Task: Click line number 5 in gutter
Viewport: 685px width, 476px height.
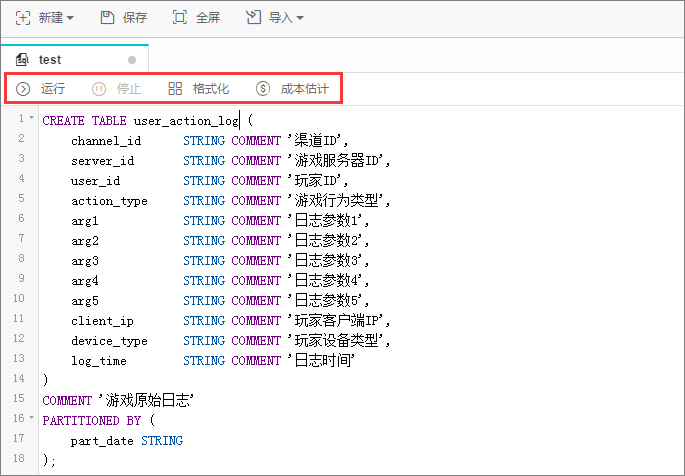Action: tap(21, 198)
